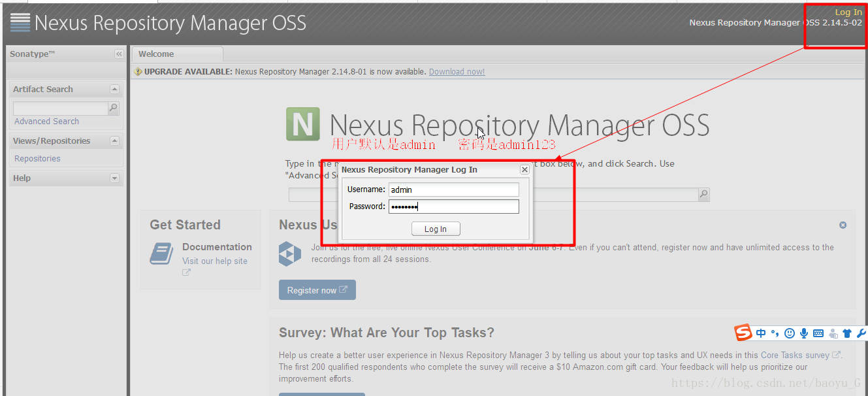Viewport: 868px width, 396px height.
Task: Click the Sogou S input method icon
Action: point(743,333)
